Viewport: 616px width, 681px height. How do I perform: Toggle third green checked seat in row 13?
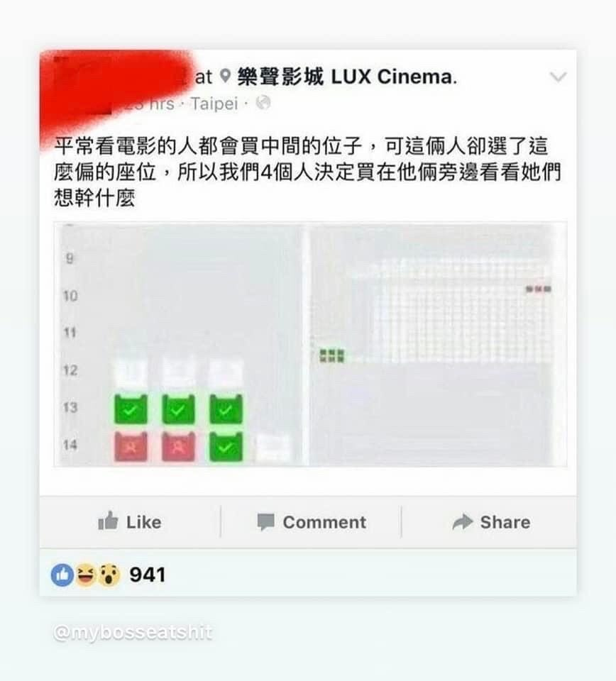point(226,409)
